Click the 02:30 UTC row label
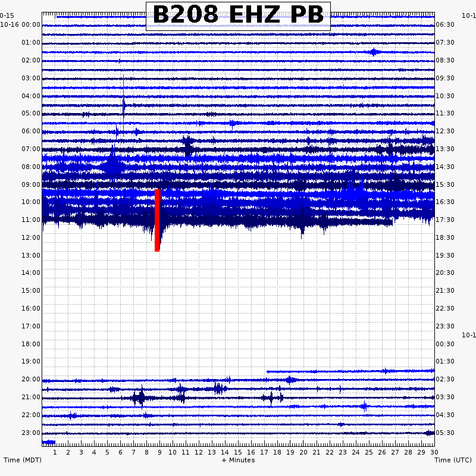476x476 pixels. pos(445,380)
